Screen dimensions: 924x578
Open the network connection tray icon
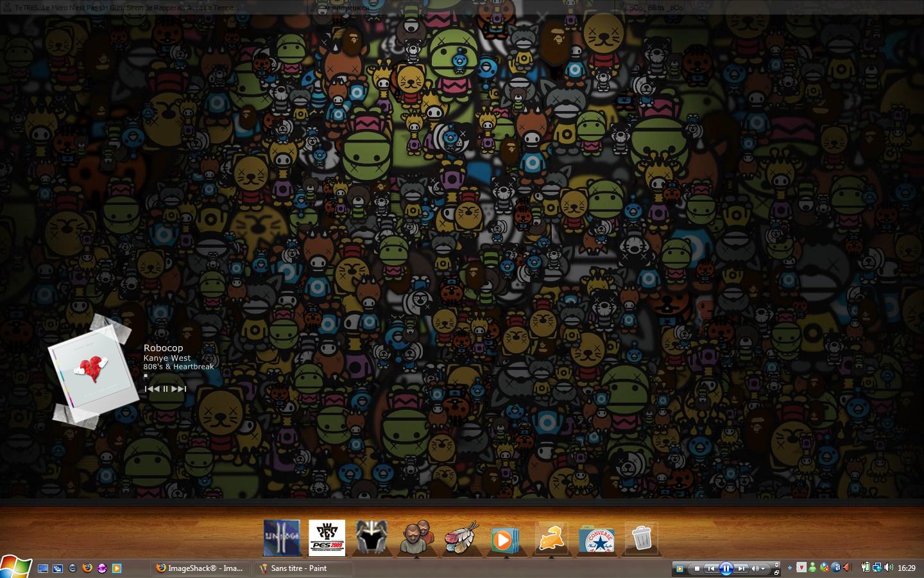877,568
